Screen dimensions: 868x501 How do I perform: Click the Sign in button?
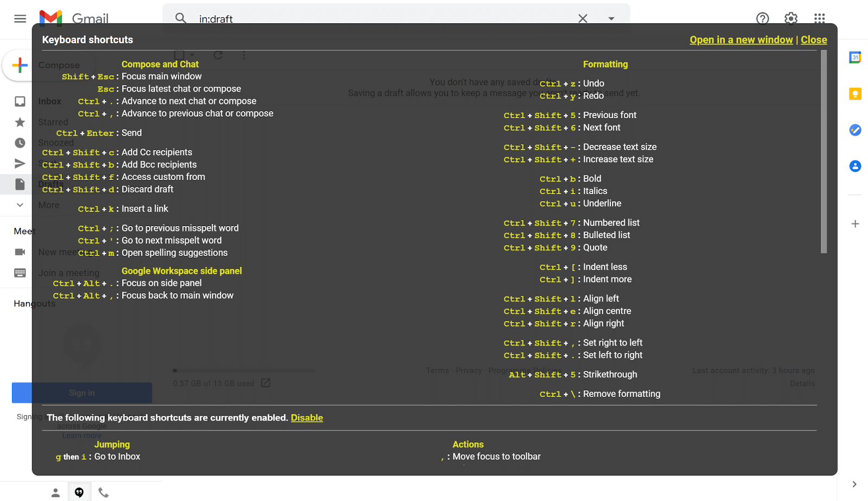pos(81,393)
